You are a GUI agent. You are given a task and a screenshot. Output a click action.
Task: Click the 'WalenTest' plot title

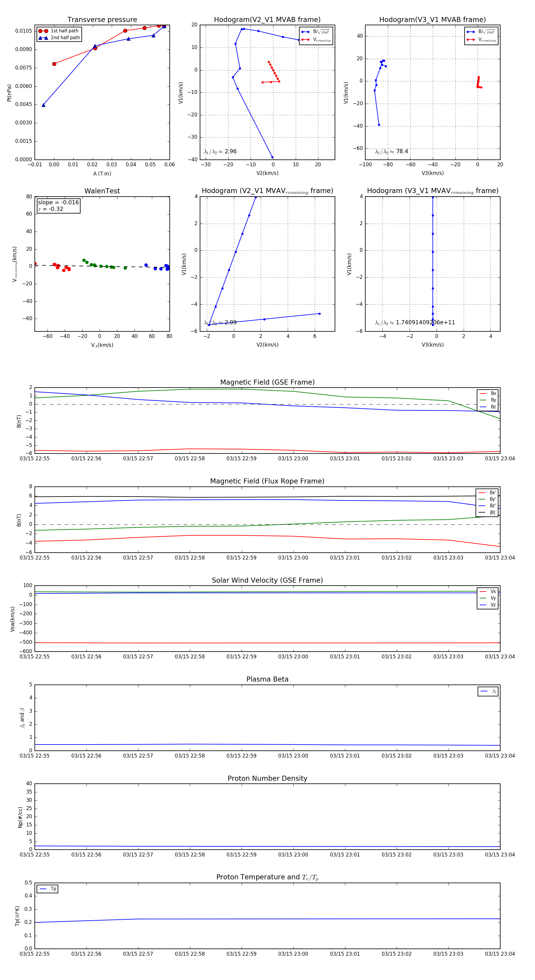102,191
